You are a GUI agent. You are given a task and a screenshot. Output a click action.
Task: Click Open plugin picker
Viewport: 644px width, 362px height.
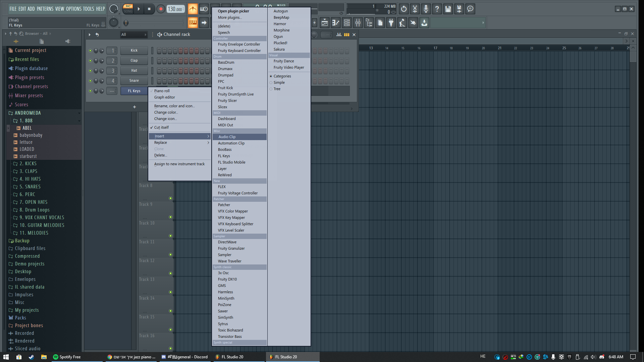pos(233,11)
